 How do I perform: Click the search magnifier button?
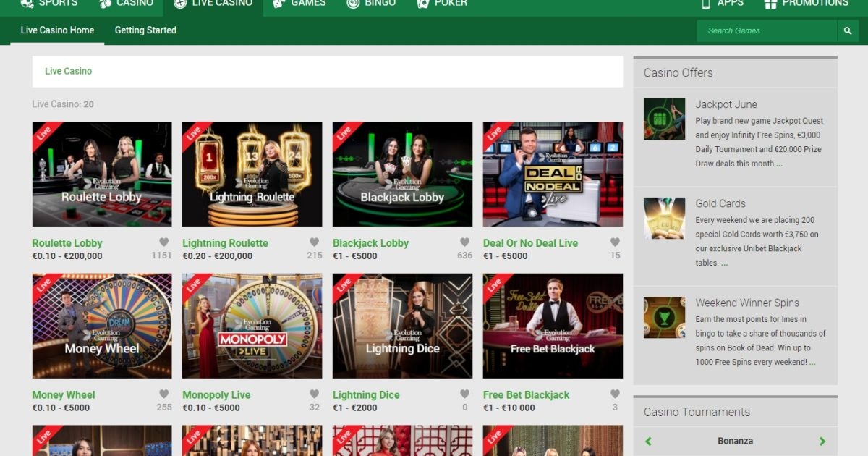(x=848, y=30)
